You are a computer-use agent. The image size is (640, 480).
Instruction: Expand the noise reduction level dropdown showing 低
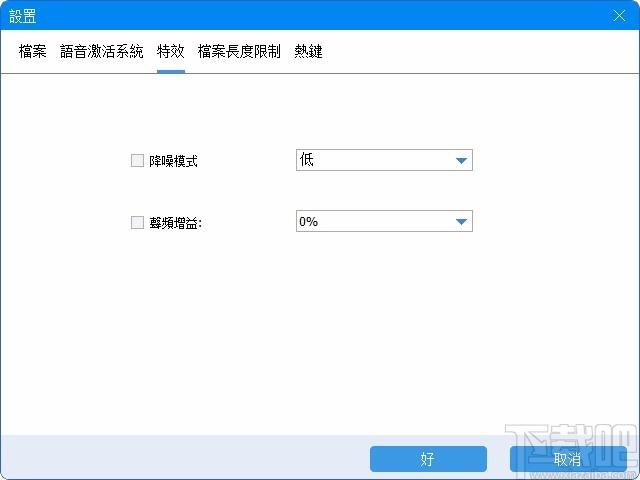point(384,160)
